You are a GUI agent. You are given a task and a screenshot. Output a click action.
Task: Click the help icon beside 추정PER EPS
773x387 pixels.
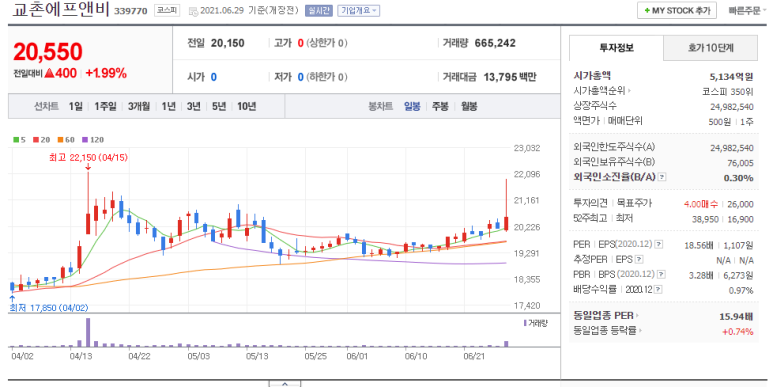639,259
